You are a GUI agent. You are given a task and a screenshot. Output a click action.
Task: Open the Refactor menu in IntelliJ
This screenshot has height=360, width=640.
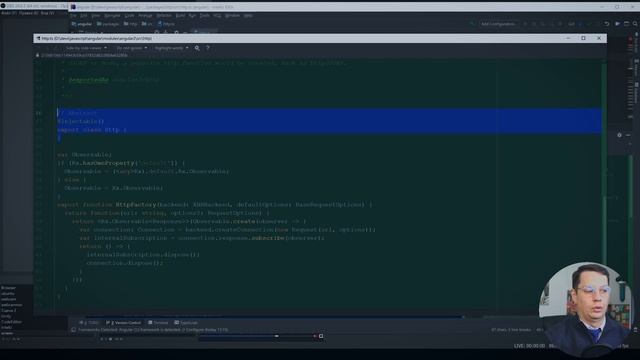[164, 16]
